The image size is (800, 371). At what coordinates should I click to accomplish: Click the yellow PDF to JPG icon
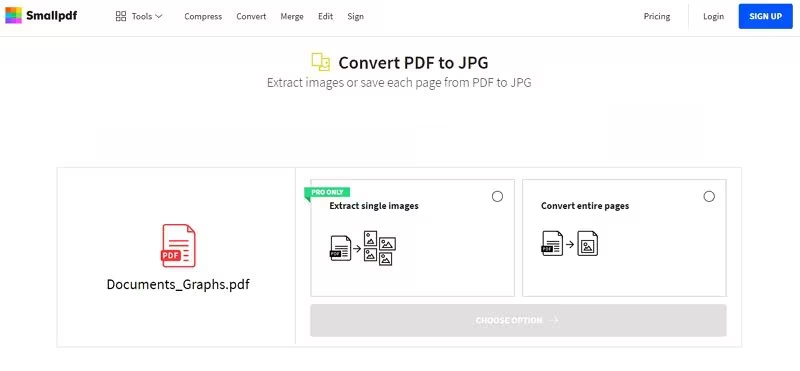click(x=321, y=62)
